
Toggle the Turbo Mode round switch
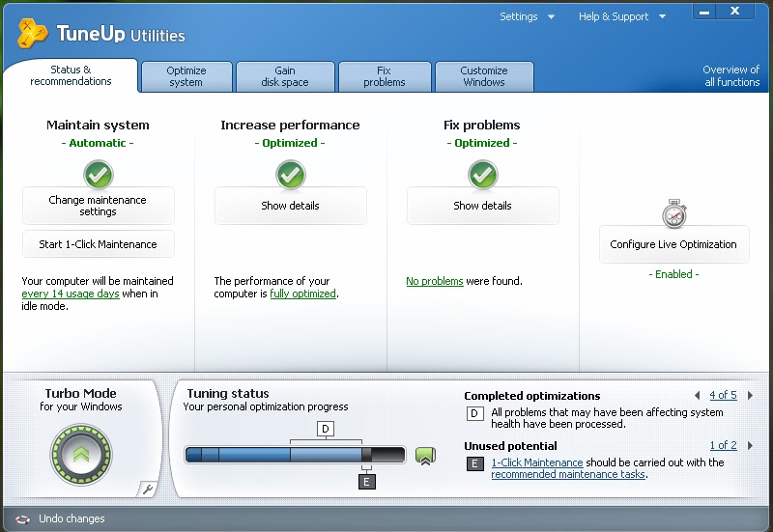click(81, 454)
